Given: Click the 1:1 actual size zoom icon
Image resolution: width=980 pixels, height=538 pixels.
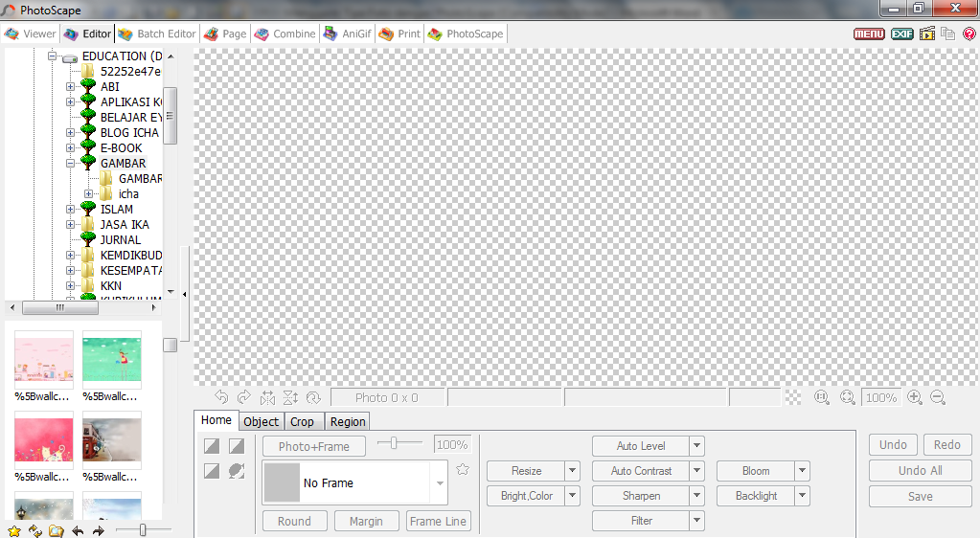Looking at the screenshot, I should (822, 397).
